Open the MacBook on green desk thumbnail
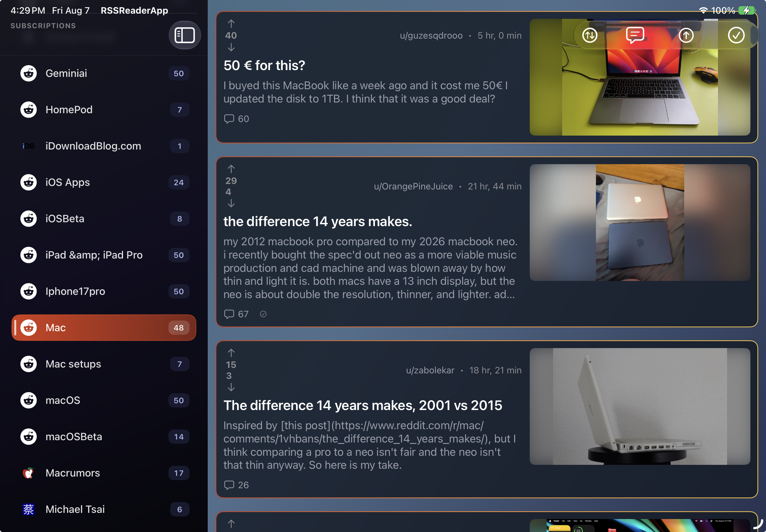The height and width of the screenshot is (532, 766). point(640,77)
